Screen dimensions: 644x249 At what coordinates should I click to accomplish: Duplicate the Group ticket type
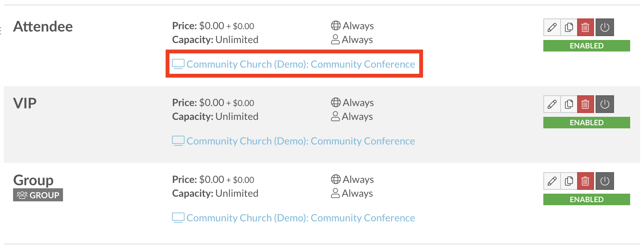point(569,181)
